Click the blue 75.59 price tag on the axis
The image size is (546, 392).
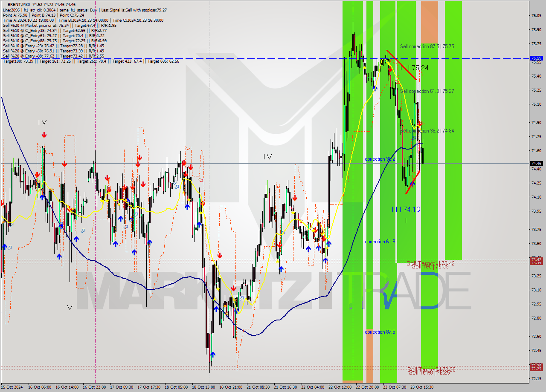[536, 58]
